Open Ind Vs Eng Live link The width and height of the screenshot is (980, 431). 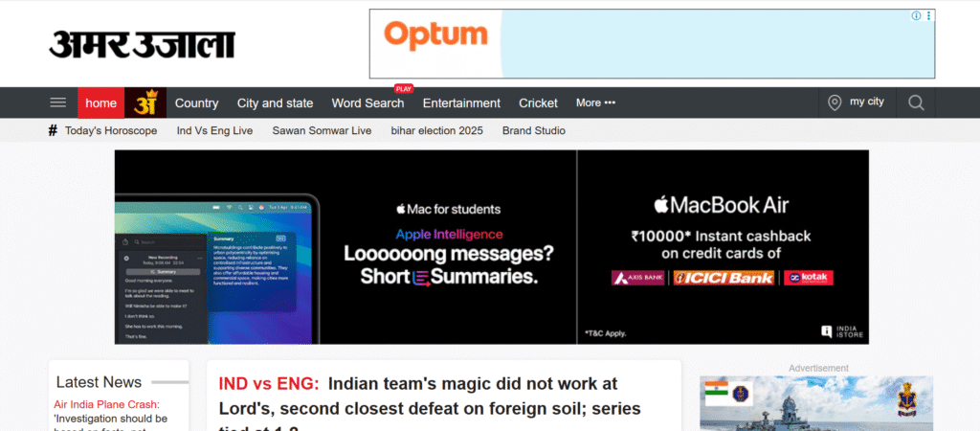(x=214, y=131)
